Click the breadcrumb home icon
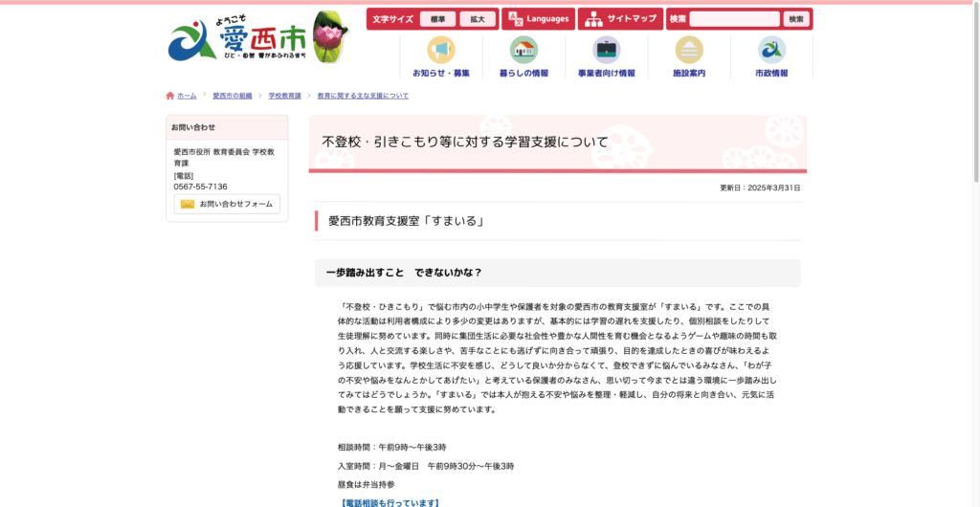980x507 pixels. click(x=170, y=96)
